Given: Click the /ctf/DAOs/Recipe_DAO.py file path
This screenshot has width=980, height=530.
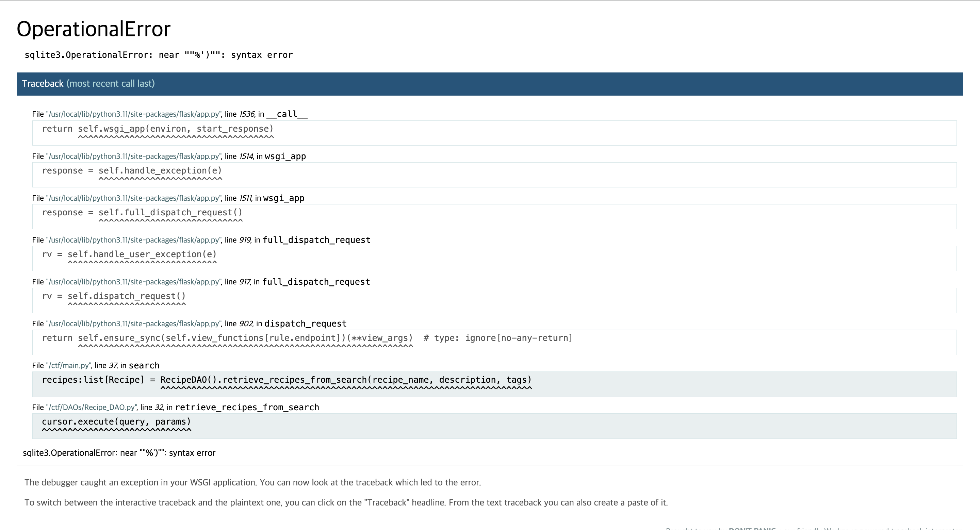Looking at the screenshot, I should 91,407.
